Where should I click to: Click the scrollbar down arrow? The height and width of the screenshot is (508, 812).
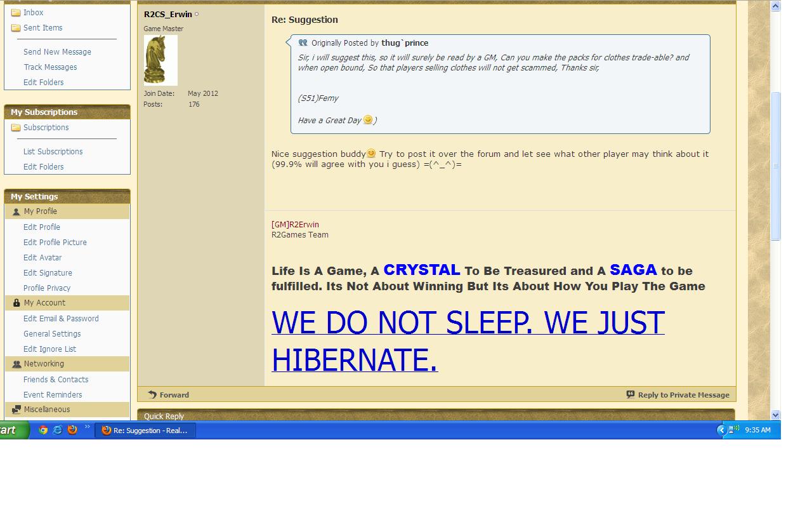pos(775,415)
